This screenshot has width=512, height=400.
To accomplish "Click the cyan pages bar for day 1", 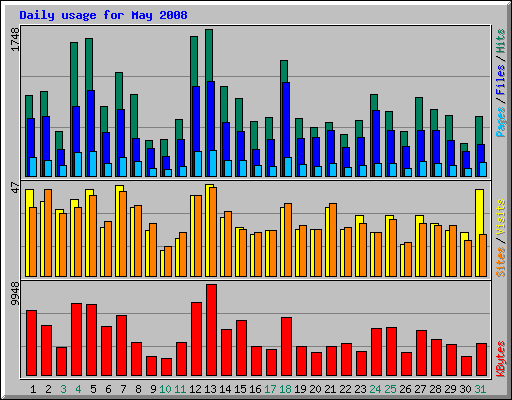I will (33, 167).
